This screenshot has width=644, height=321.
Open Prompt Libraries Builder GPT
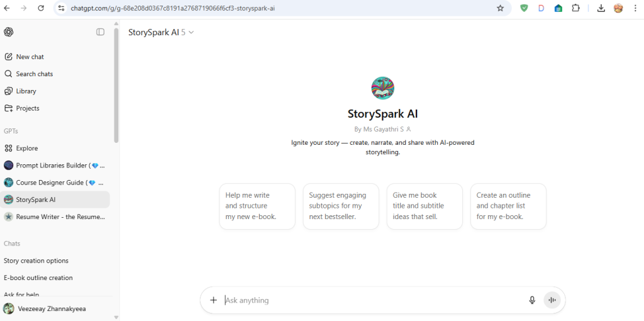(55, 166)
